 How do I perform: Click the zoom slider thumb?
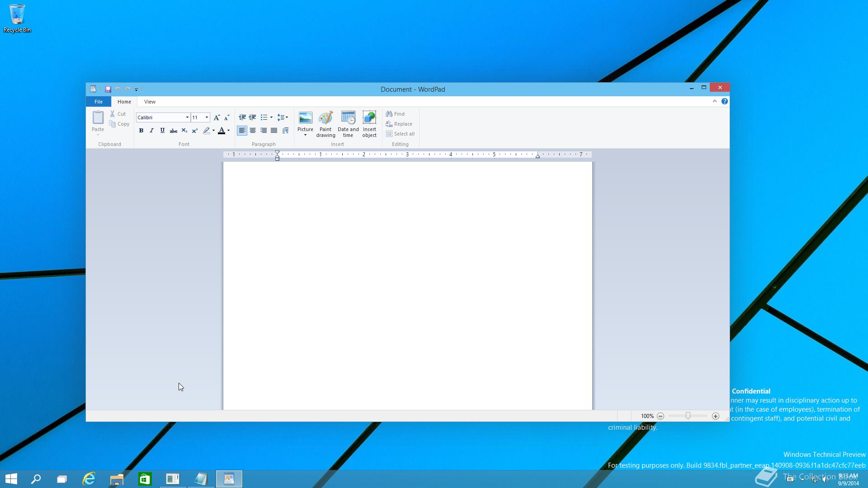point(688,416)
